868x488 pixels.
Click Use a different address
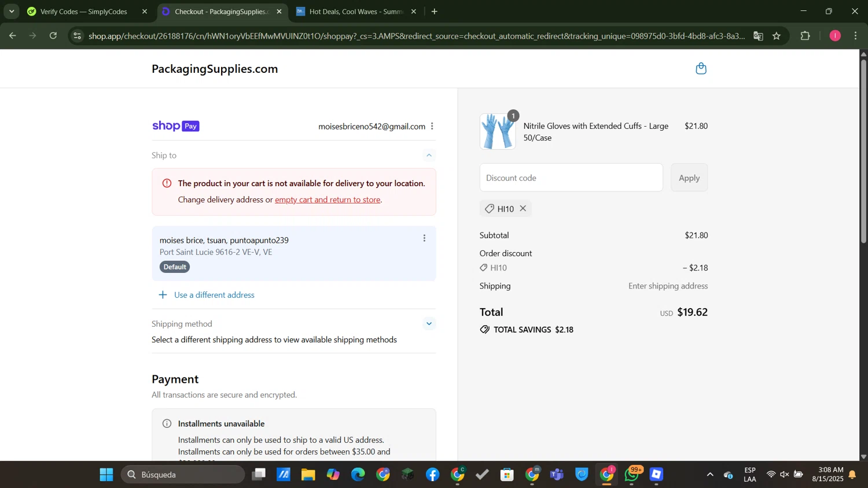point(214,295)
